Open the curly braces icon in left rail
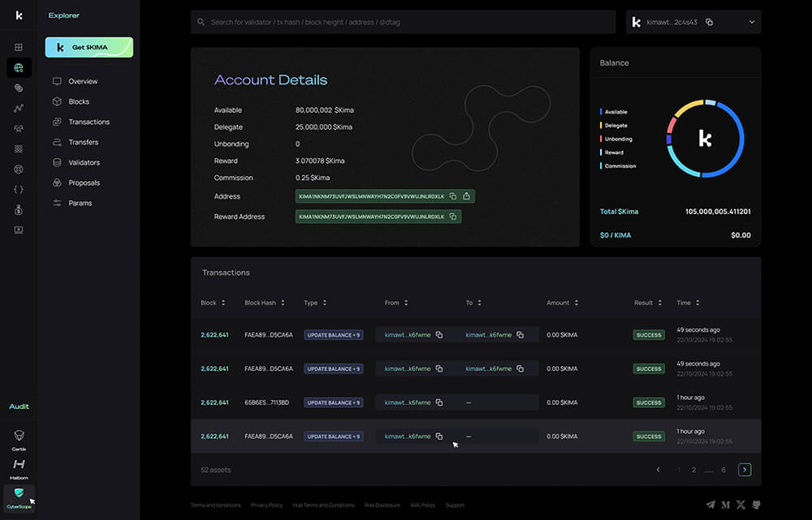This screenshot has width=812, height=520. coord(19,189)
